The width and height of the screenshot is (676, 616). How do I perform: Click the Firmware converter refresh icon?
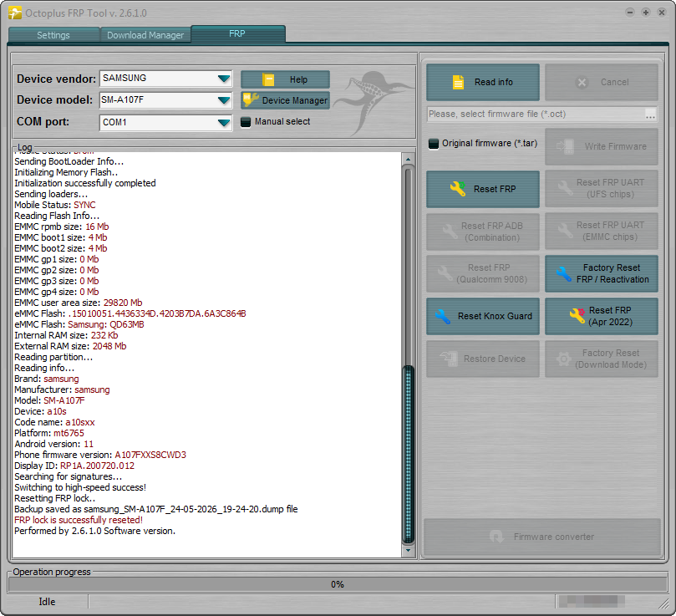(x=496, y=537)
